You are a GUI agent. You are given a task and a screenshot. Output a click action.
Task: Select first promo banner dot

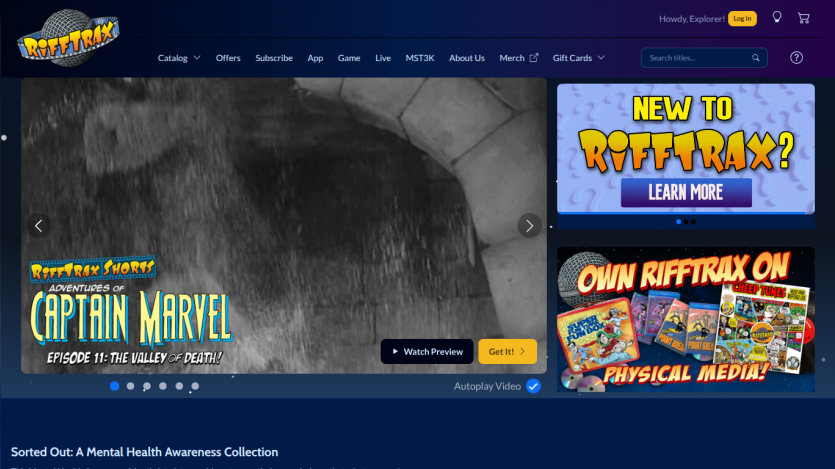(x=678, y=221)
